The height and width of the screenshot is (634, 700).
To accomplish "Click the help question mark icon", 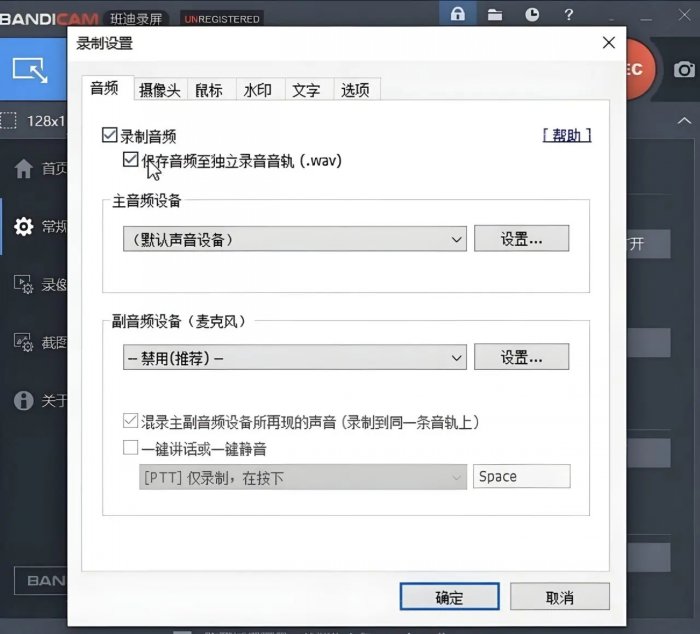I will tap(569, 14).
